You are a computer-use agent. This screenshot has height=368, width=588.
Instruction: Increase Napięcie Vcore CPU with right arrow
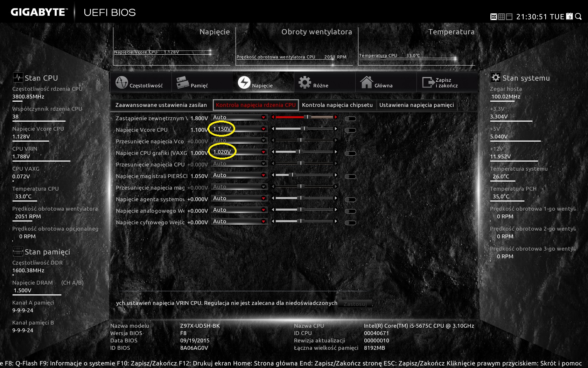(336, 129)
